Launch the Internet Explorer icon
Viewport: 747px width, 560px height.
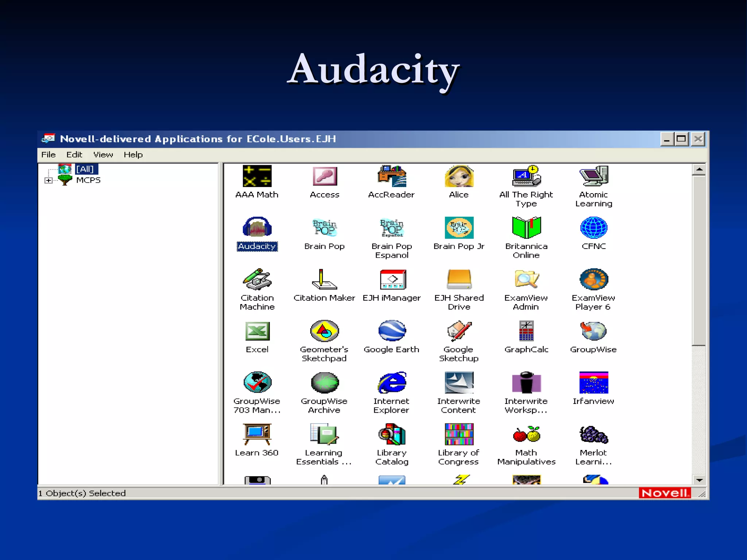[391, 382]
